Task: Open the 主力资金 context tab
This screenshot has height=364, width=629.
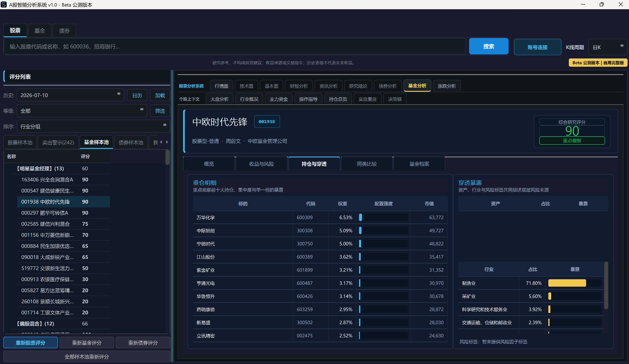Action: tap(279, 99)
